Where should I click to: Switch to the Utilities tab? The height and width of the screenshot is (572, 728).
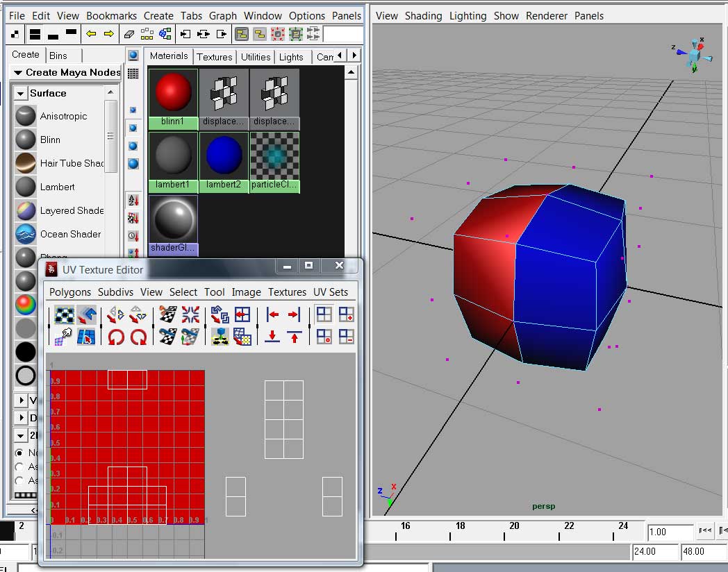pyautogui.click(x=256, y=57)
